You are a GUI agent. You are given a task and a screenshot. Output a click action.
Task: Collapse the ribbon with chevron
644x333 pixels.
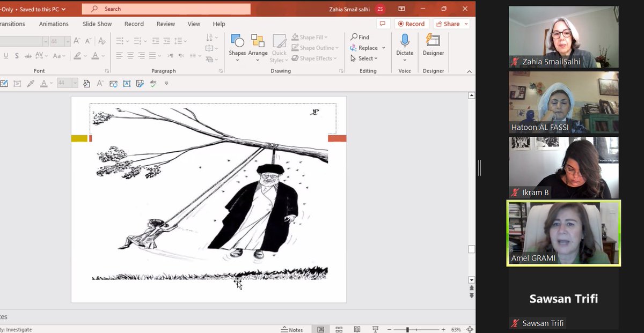470,71
